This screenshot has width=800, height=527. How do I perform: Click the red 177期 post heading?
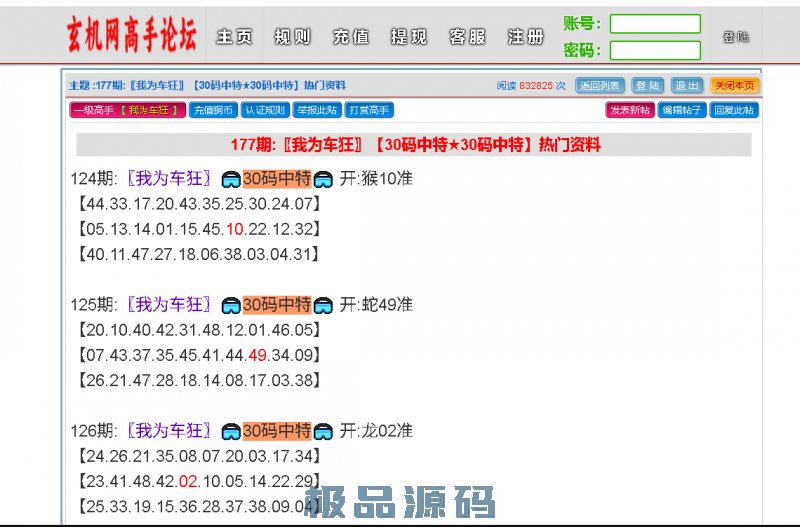[x=415, y=145]
